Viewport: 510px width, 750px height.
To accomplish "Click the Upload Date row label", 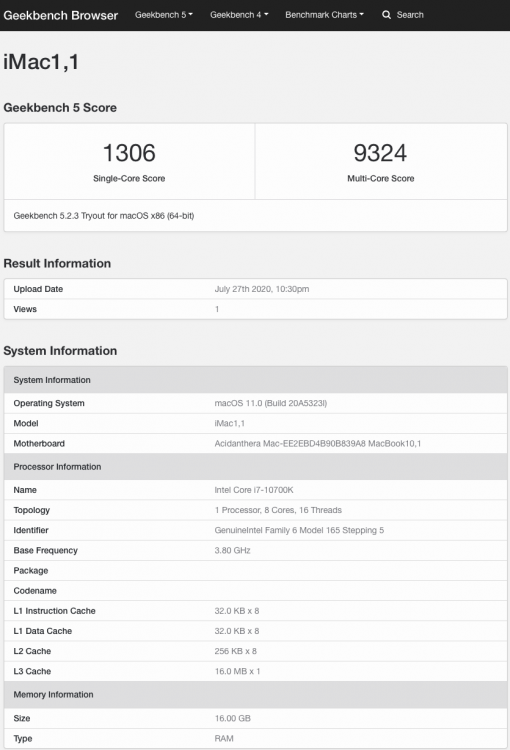I will coord(38,289).
